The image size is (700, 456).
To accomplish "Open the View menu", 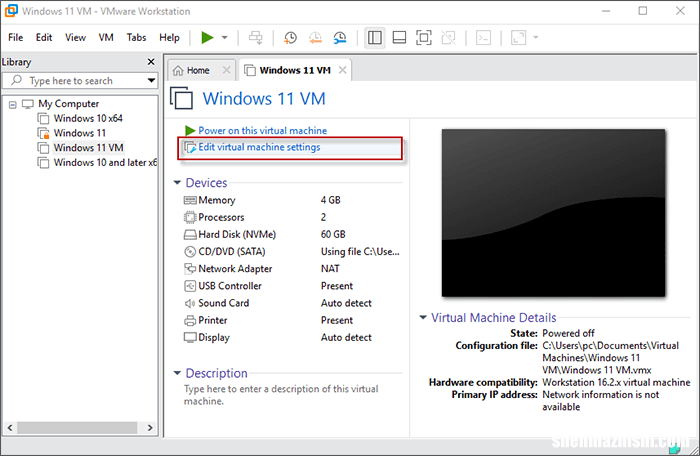I will click(x=75, y=38).
